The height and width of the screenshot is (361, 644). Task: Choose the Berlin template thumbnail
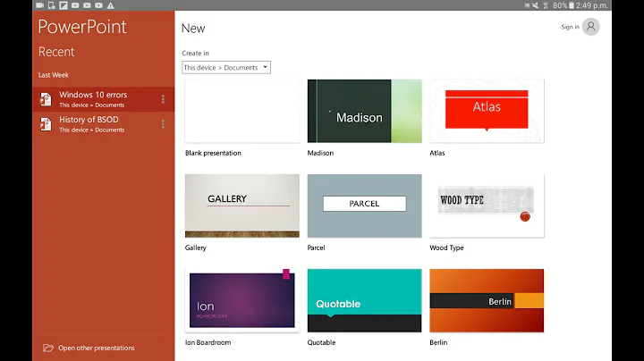click(487, 301)
